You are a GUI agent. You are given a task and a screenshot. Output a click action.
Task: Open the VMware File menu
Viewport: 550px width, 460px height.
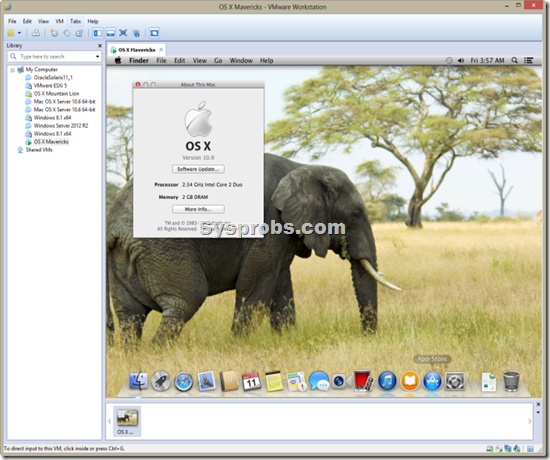(12, 21)
